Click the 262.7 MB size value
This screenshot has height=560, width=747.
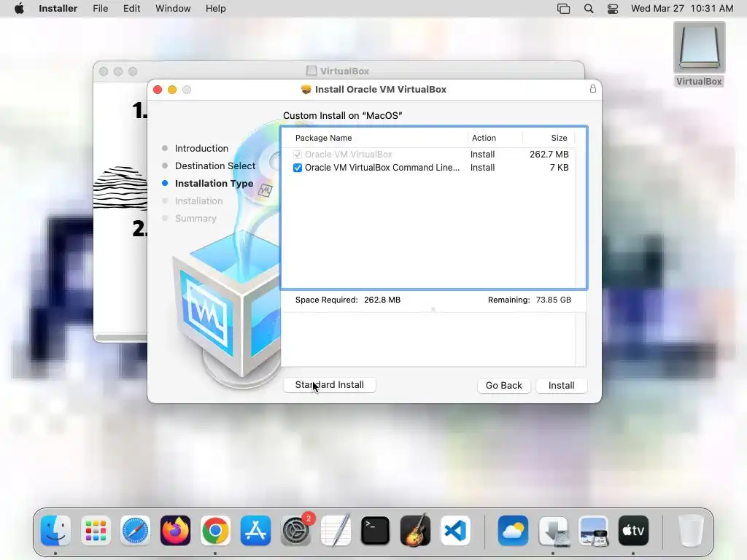549,155
